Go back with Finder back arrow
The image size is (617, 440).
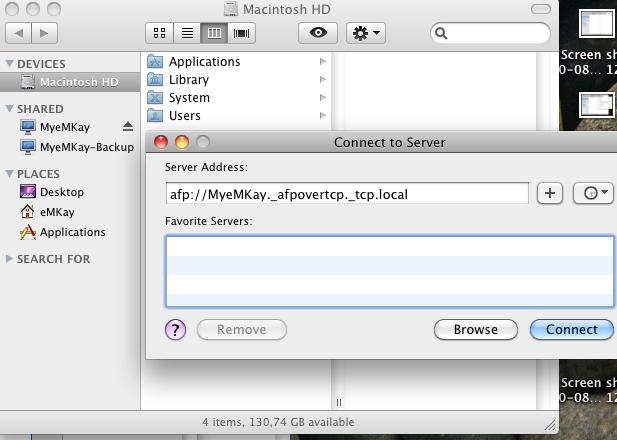click(18, 33)
